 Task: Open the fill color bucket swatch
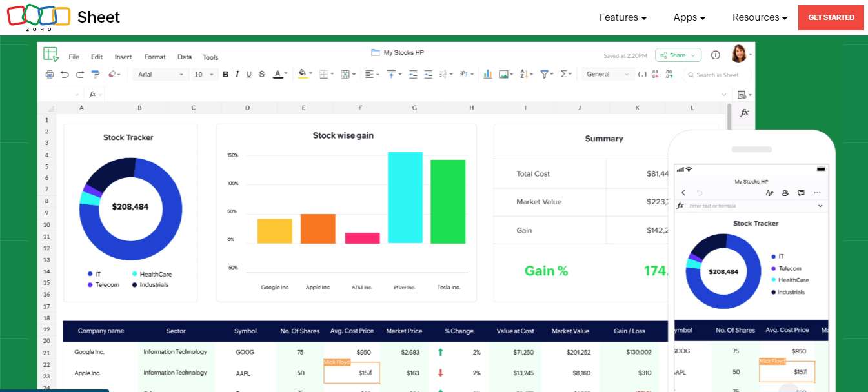point(302,75)
